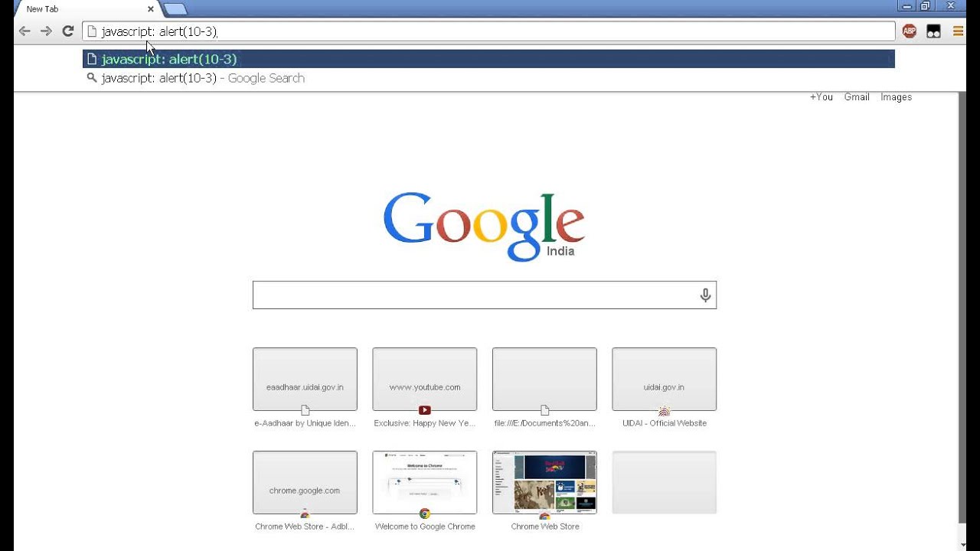Open the +You link
Image resolution: width=980 pixels, height=551 pixels.
[x=821, y=97]
